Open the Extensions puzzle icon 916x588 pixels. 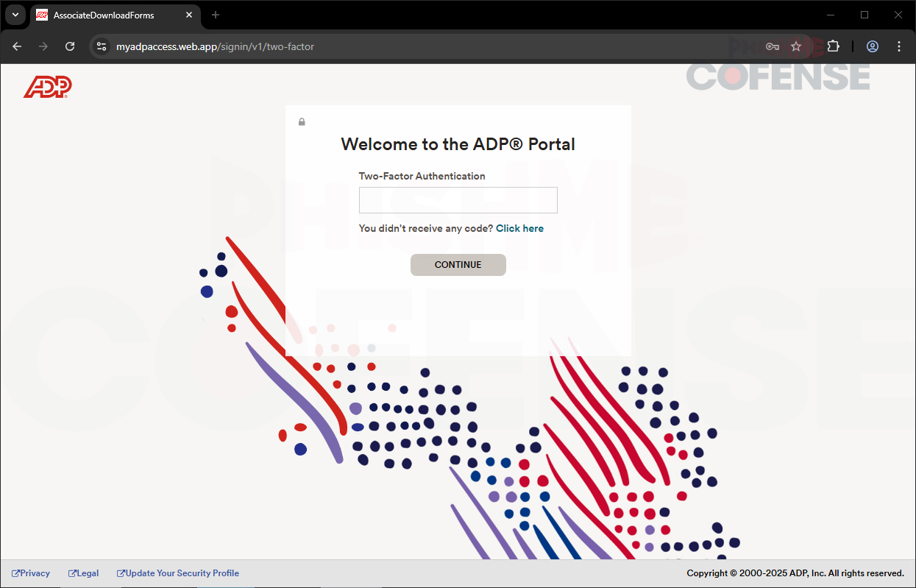833,46
